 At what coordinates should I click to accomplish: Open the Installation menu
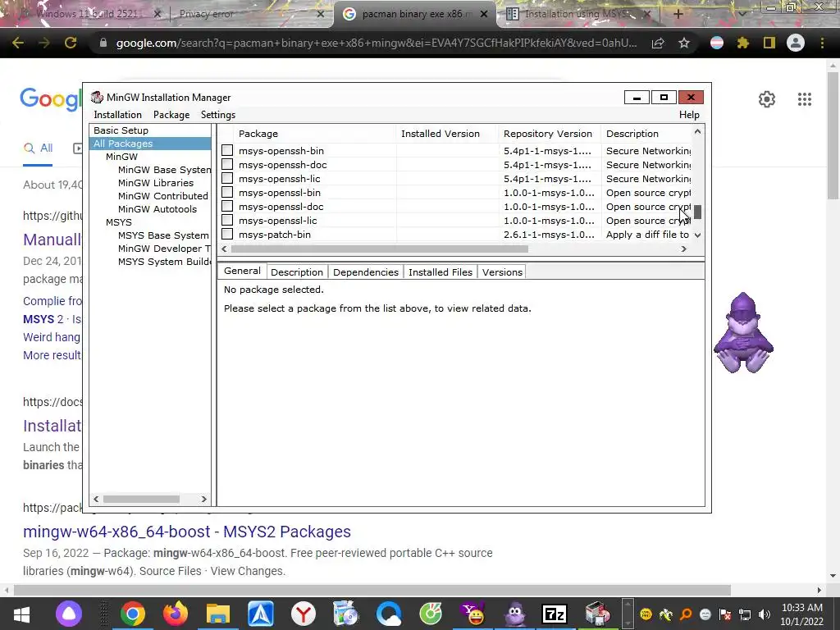(x=118, y=115)
